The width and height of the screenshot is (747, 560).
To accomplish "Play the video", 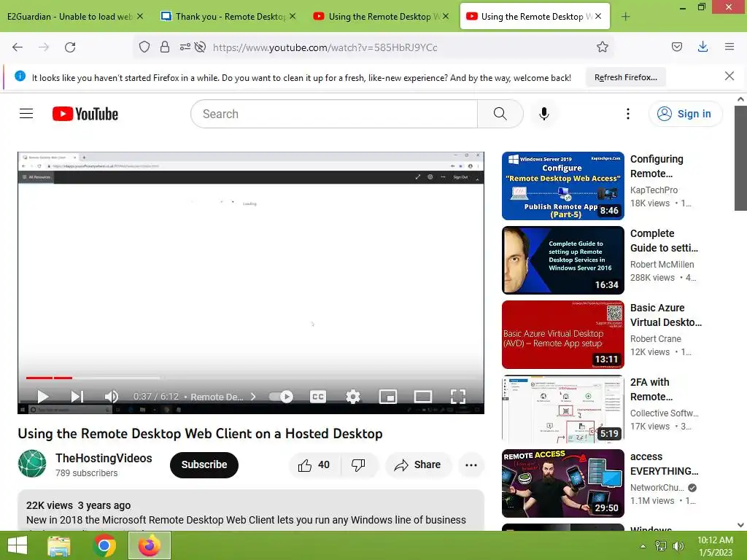I will tap(43, 396).
